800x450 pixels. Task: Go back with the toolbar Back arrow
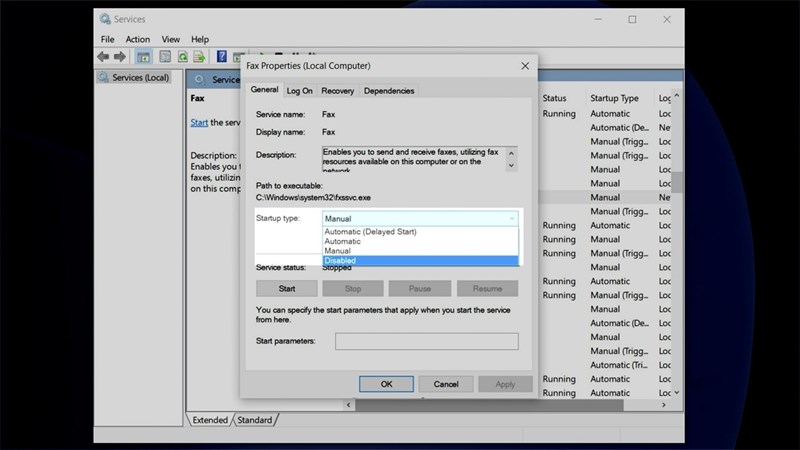tap(103, 57)
